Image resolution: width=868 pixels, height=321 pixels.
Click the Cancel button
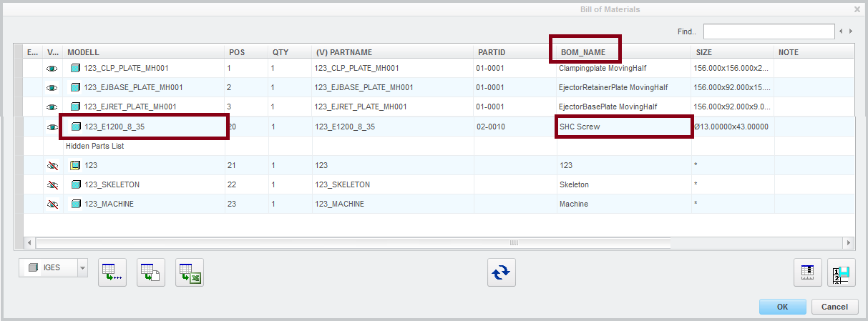point(834,307)
